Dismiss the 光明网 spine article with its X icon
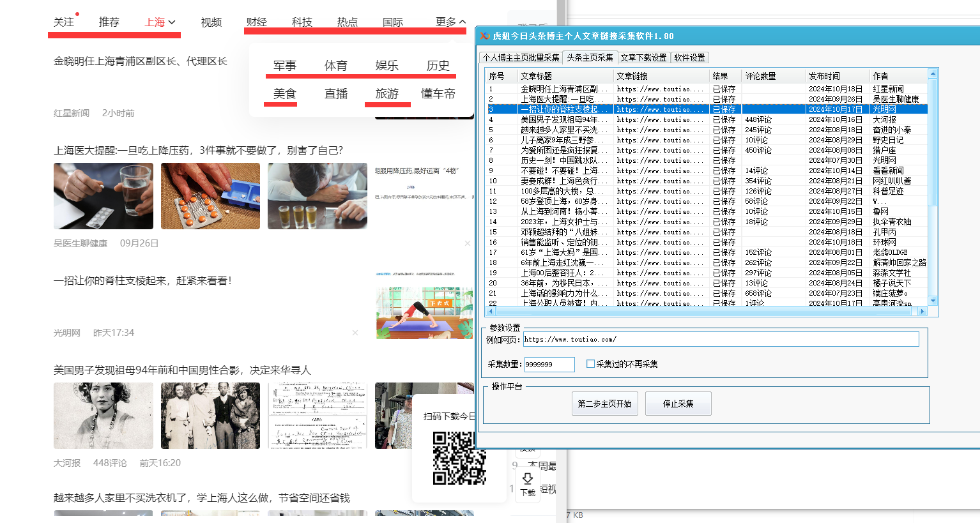Viewport: 980px width, 523px height. pos(355,333)
